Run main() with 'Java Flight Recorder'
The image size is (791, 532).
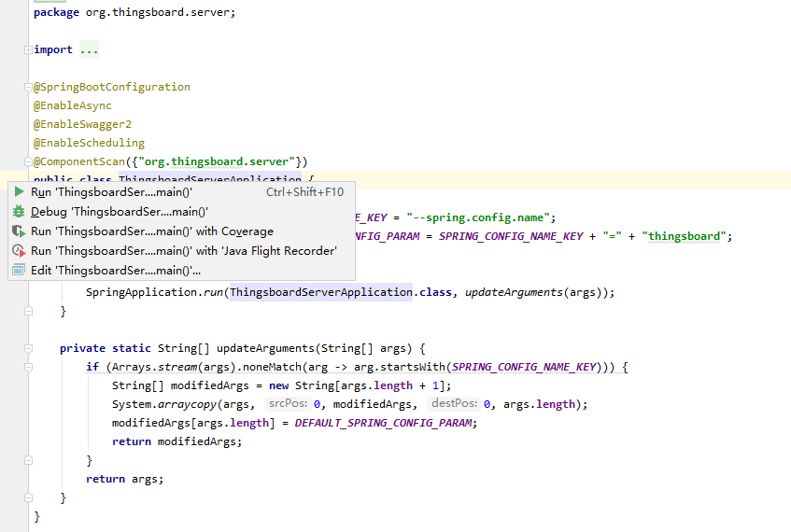[x=181, y=251]
